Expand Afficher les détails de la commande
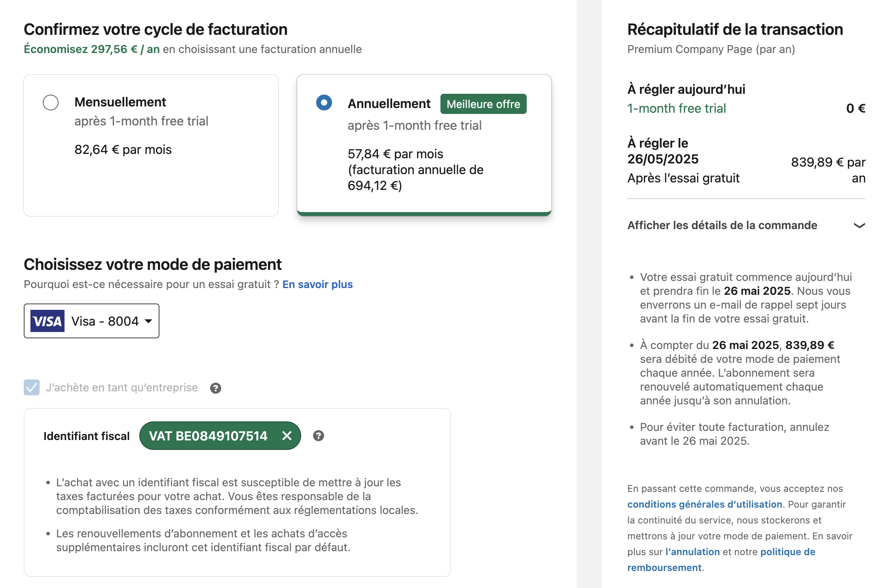Viewport: 888px width, 588px height. (x=746, y=225)
